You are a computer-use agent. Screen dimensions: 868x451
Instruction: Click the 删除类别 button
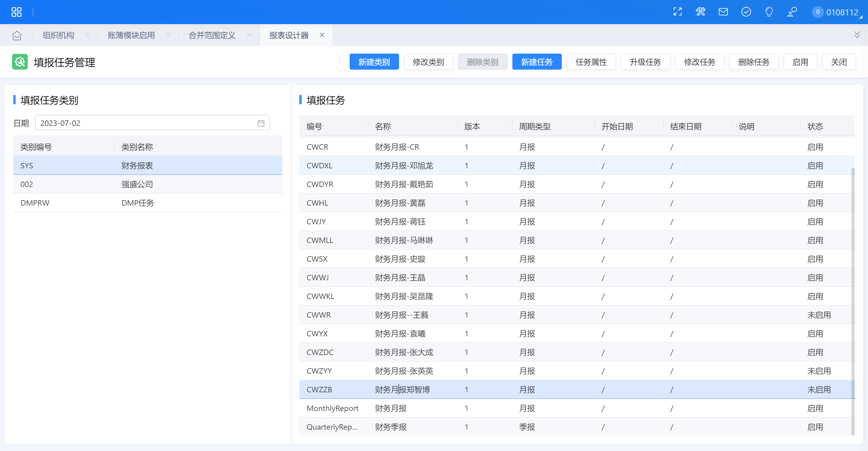click(x=483, y=62)
